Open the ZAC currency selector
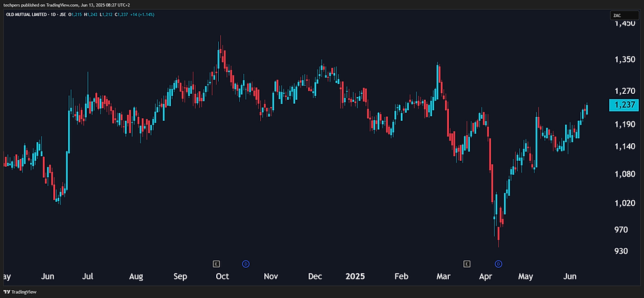644x298 pixels. click(625, 16)
